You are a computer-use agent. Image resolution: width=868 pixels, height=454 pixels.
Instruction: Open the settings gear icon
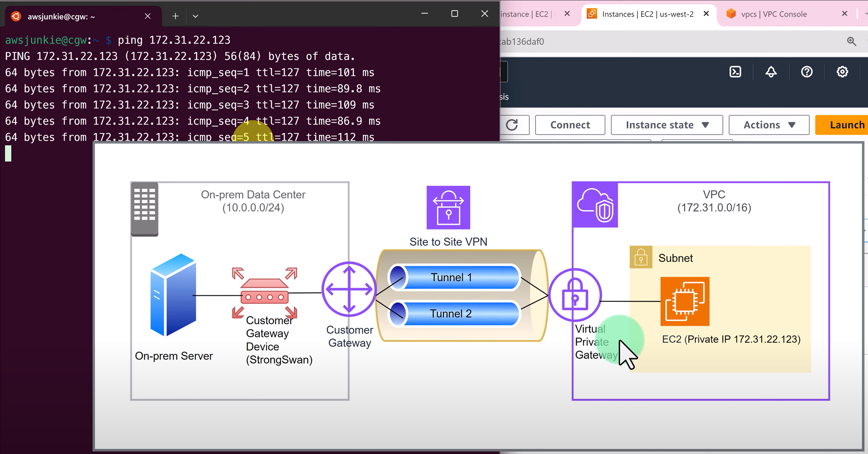(x=842, y=72)
